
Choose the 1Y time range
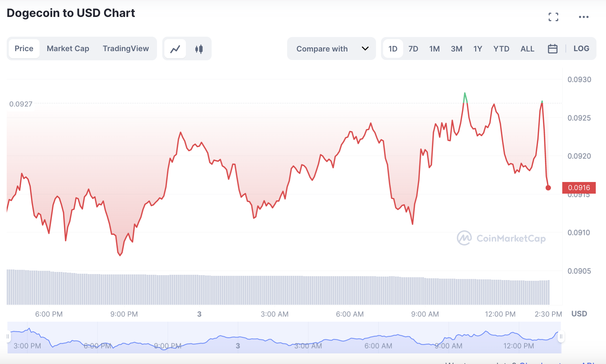[x=478, y=49]
